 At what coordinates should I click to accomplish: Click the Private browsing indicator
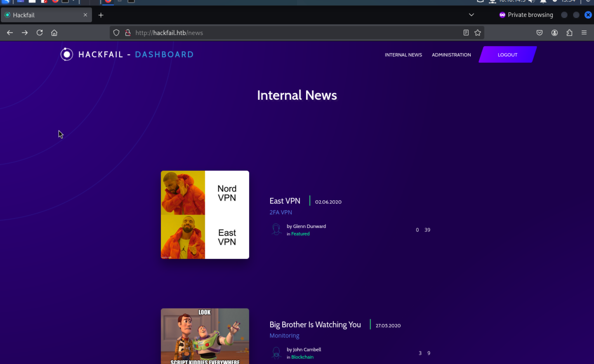point(526,15)
